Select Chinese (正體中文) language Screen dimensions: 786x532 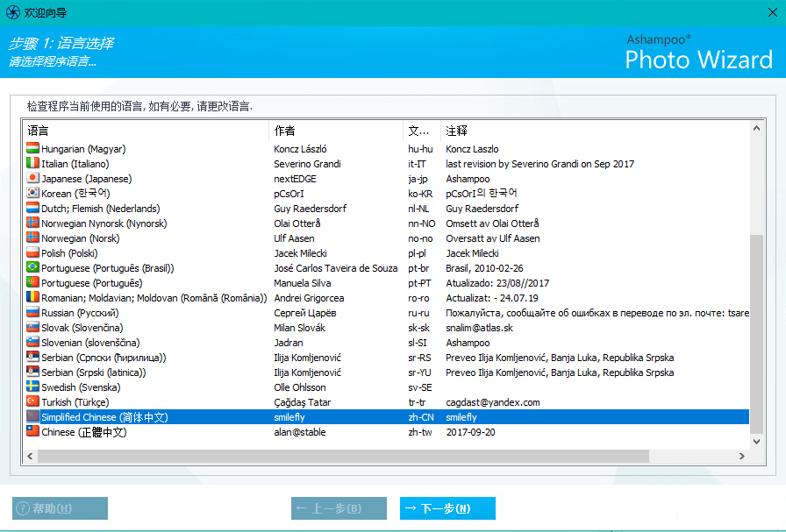pyautogui.click(x=387, y=432)
